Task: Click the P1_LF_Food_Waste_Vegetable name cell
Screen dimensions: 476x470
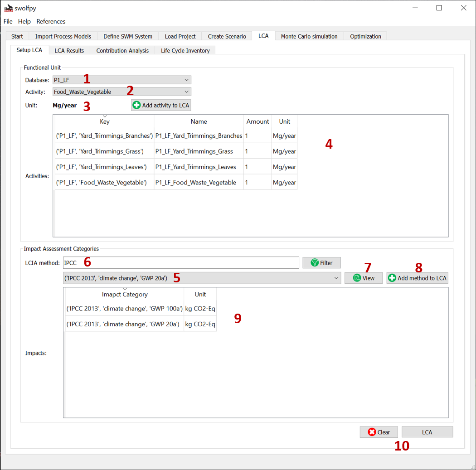Action: (199, 182)
